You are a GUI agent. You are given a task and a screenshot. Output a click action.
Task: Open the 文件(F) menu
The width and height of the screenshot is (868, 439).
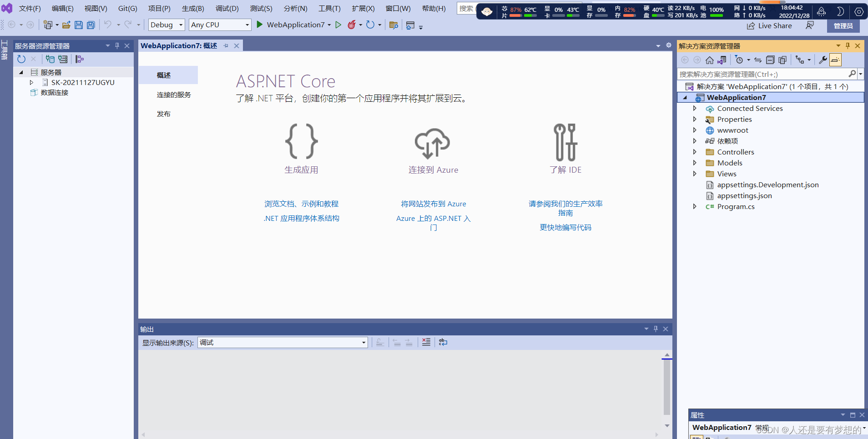coord(30,9)
